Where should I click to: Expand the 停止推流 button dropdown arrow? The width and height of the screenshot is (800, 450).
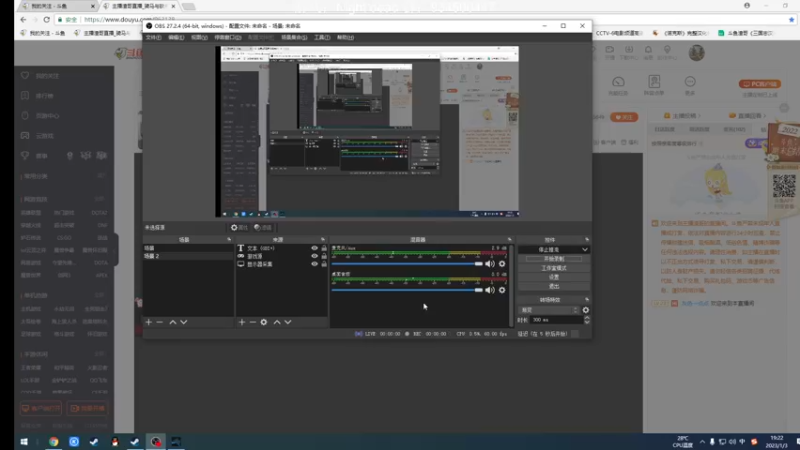click(x=585, y=249)
